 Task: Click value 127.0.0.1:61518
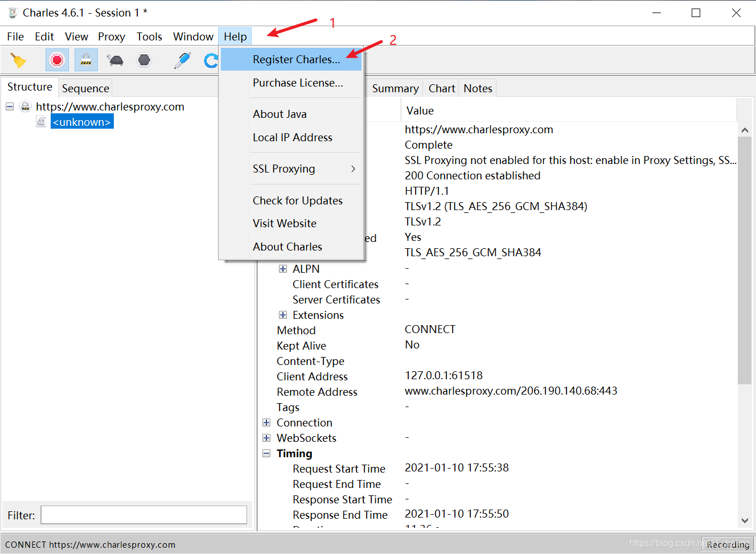[443, 375]
